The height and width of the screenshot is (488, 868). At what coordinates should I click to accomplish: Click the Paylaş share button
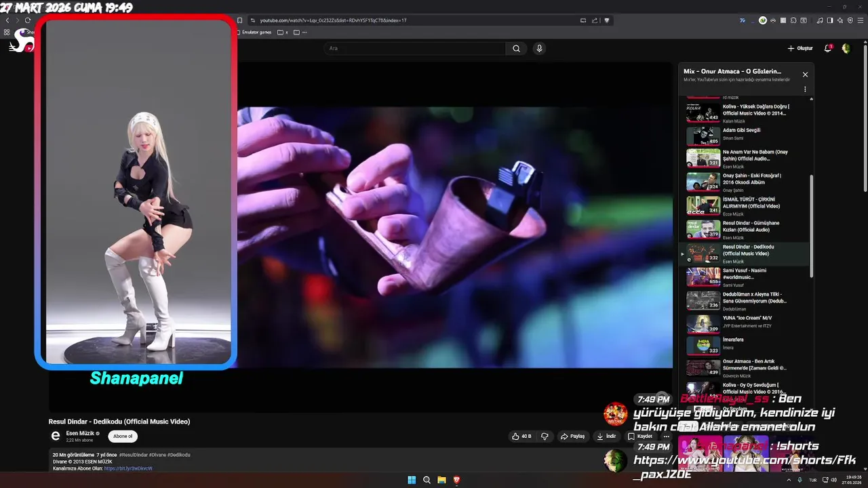coord(572,436)
